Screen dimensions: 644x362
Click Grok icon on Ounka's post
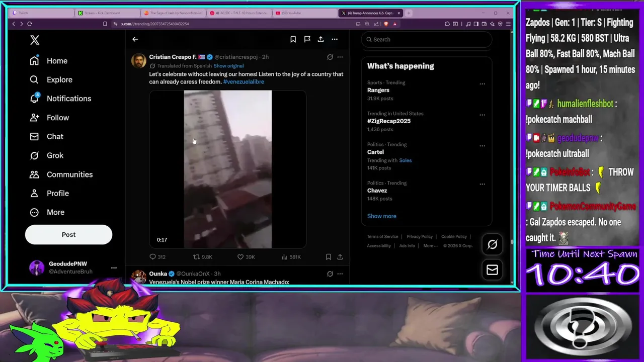pos(330,274)
